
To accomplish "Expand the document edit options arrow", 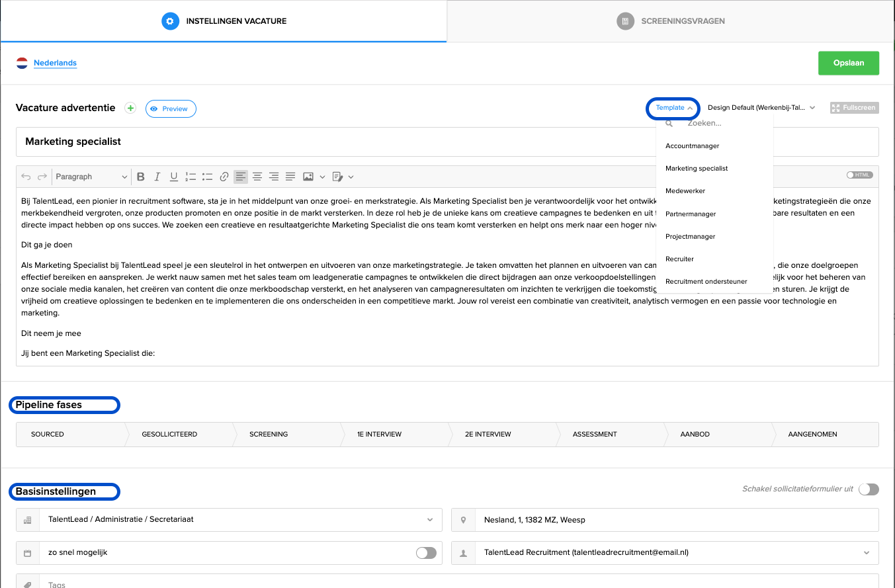I will 351,177.
